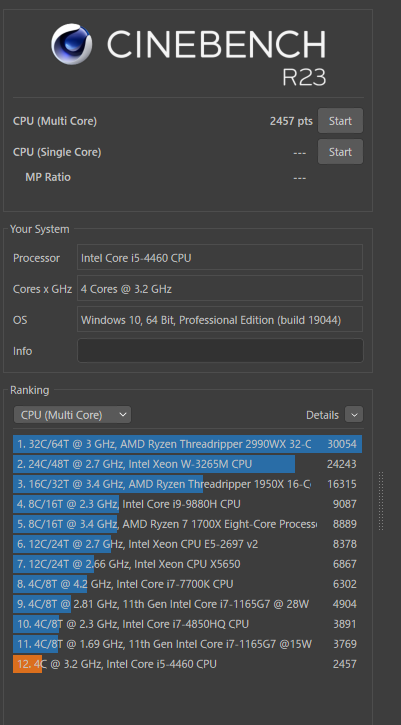
Task: Select ranking row Intel Core i7-4850HQ
Action: (187, 624)
